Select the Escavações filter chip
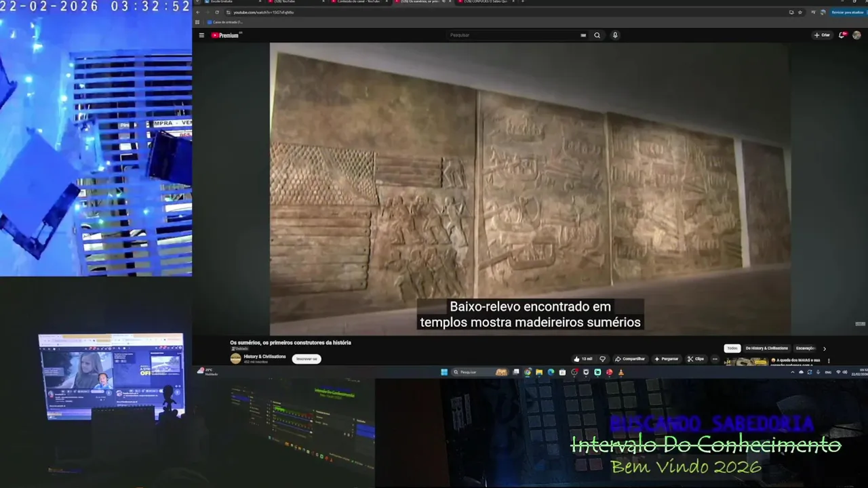 point(806,348)
